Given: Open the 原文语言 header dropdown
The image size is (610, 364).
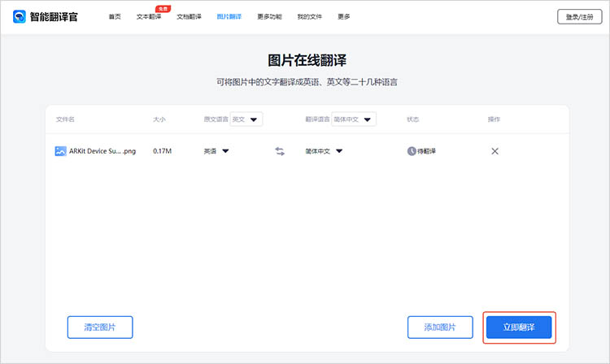Looking at the screenshot, I should click(246, 119).
